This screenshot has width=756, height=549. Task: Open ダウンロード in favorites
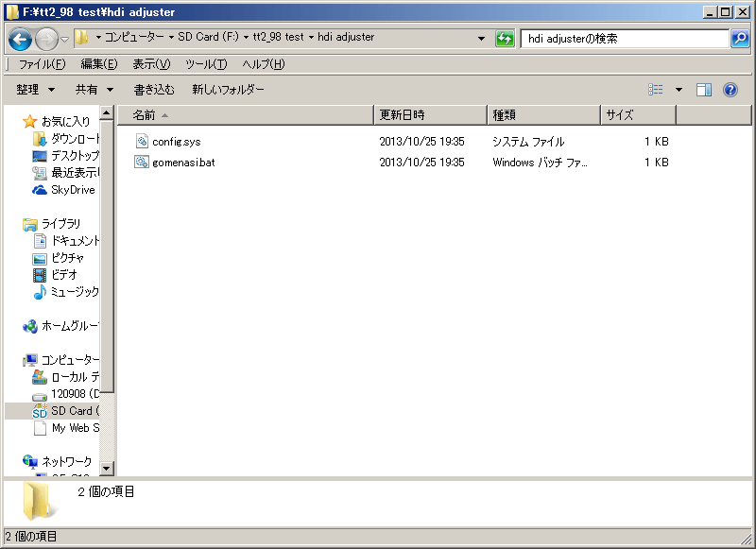(x=75, y=139)
